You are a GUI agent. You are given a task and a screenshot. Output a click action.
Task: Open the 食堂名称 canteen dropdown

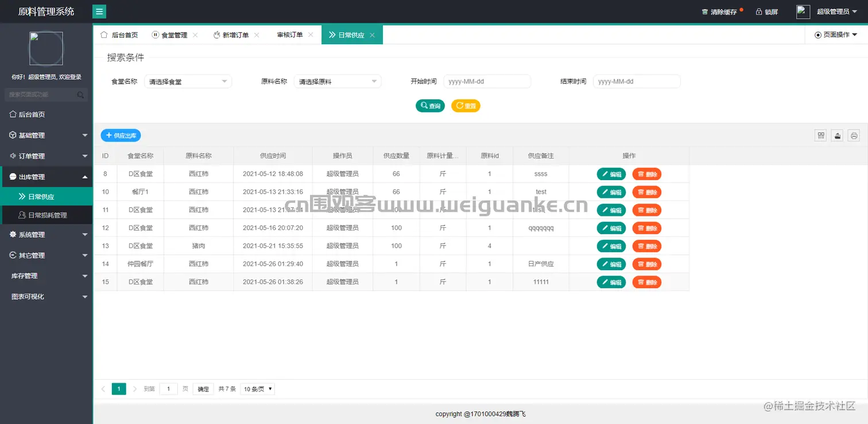click(x=188, y=81)
